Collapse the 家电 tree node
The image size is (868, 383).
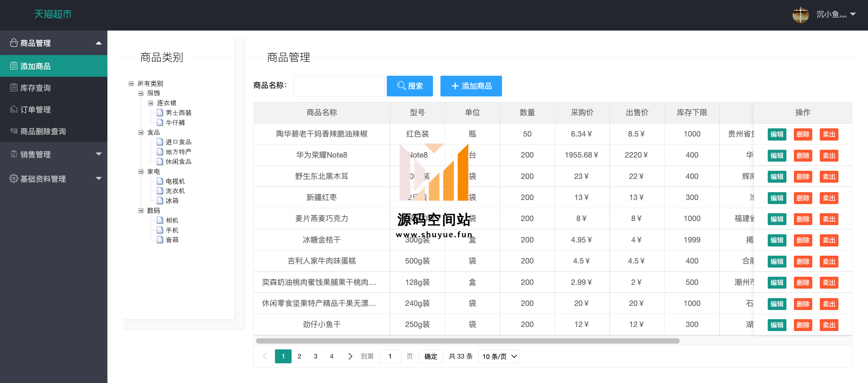(141, 171)
